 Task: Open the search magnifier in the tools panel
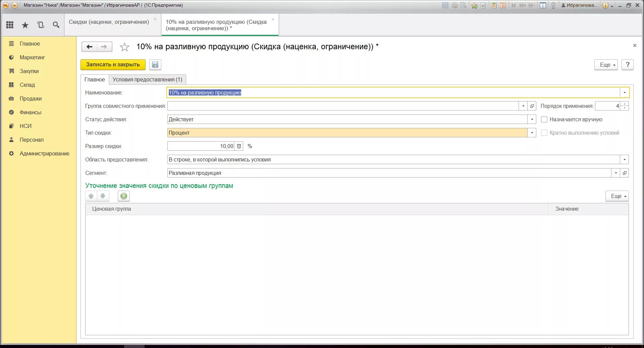(56, 25)
